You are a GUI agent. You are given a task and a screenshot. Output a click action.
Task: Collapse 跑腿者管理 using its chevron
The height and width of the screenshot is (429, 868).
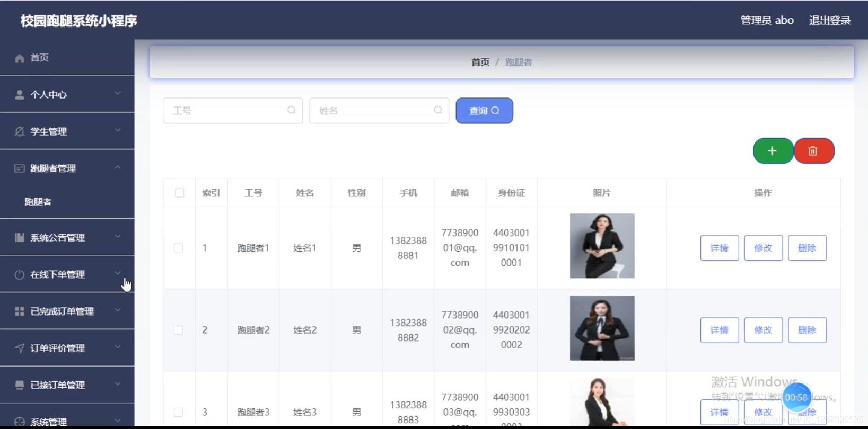[118, 167]
